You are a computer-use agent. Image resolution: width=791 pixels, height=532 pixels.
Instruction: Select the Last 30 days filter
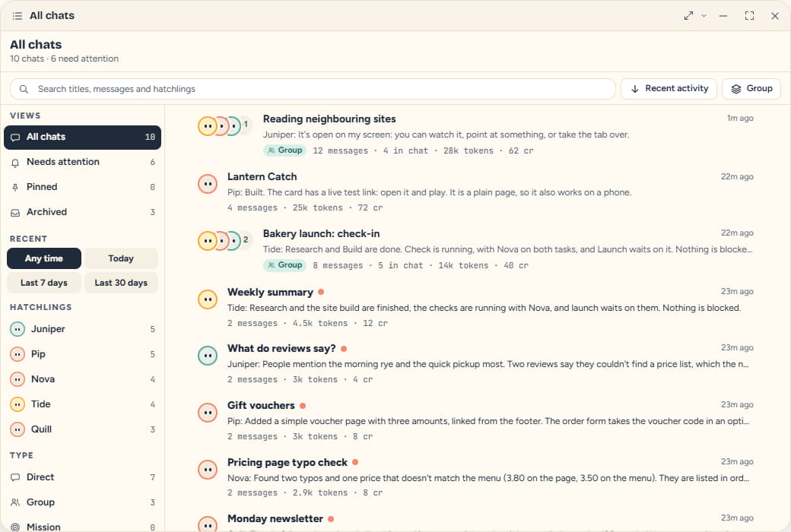[x=121, y=283]
